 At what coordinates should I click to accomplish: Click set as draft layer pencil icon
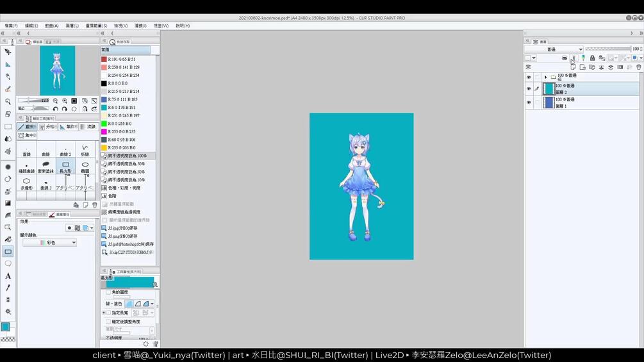coord(582,58)
